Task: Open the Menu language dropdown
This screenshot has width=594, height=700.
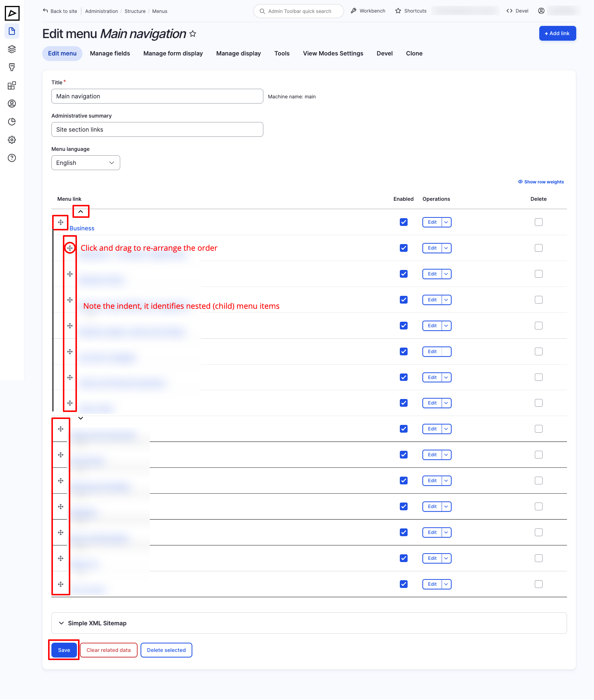Action: 85,163
